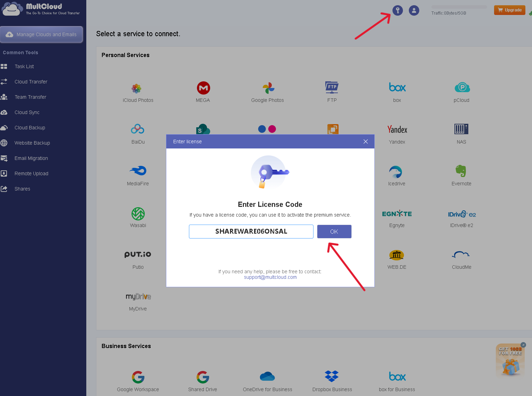This screenshot has height=396, width=532.
Task: Pick the BaiDu cloud icon
Action: coord(138,129)
